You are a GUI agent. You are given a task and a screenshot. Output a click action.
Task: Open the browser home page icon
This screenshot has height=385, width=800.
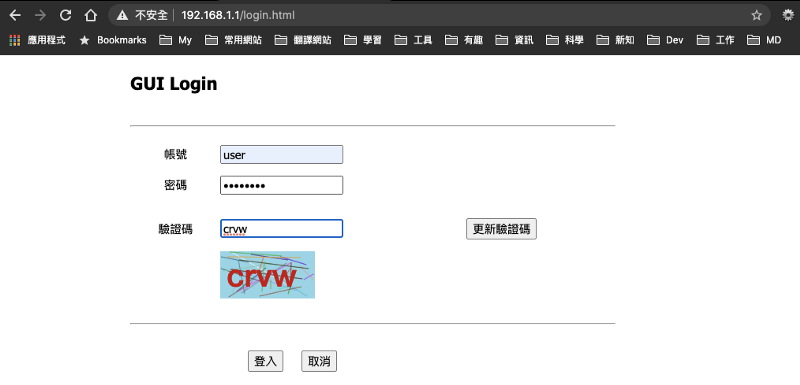(x=90, y=15)
